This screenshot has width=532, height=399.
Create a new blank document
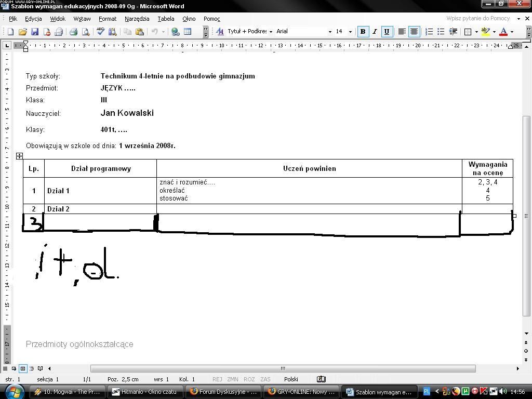coord(10,32)
